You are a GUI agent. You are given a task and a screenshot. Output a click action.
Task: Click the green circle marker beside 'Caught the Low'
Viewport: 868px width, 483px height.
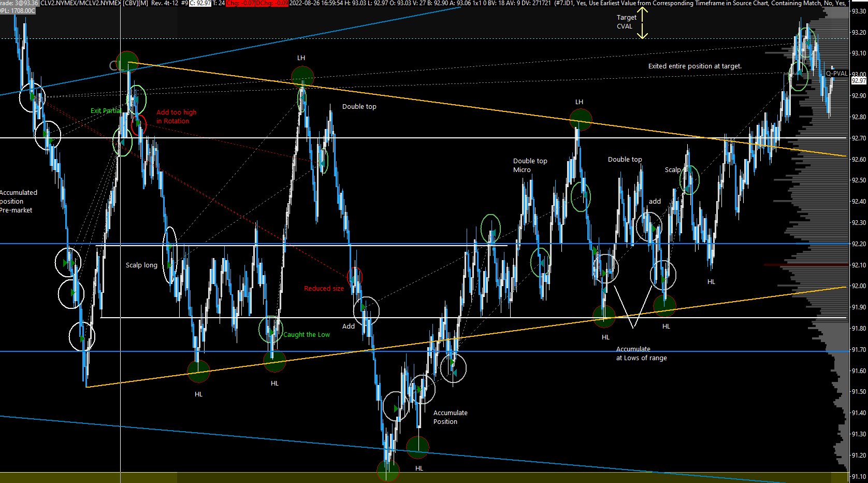tap(271, 330)
